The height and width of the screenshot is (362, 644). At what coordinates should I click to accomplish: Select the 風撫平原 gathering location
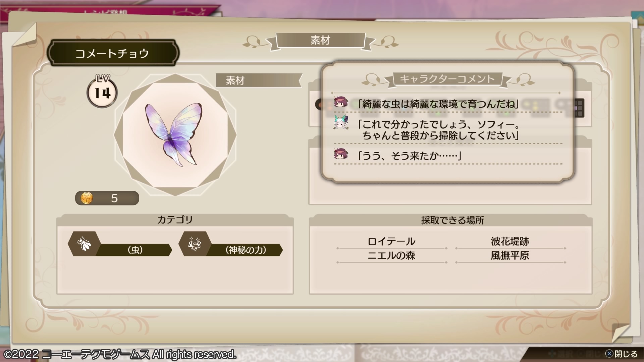(x=510, y=255)
